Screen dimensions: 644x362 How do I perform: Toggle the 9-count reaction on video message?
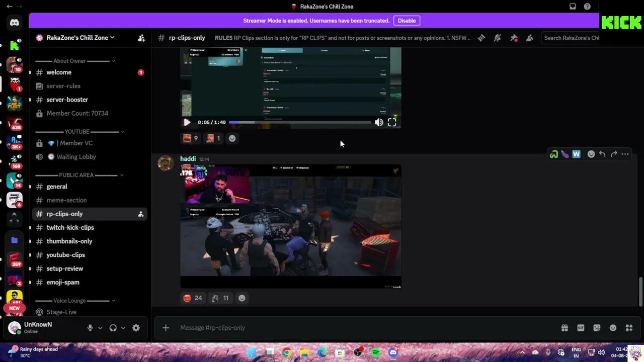pyautogui.click(x=191, y=138)
